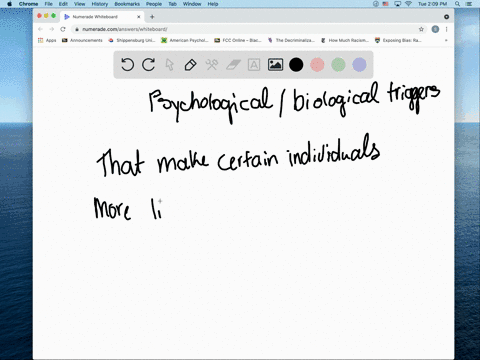The height and width of the screenshot is (360, 480).
Task: Open Chrome's three-dot menu
Action: coord(446,29)
